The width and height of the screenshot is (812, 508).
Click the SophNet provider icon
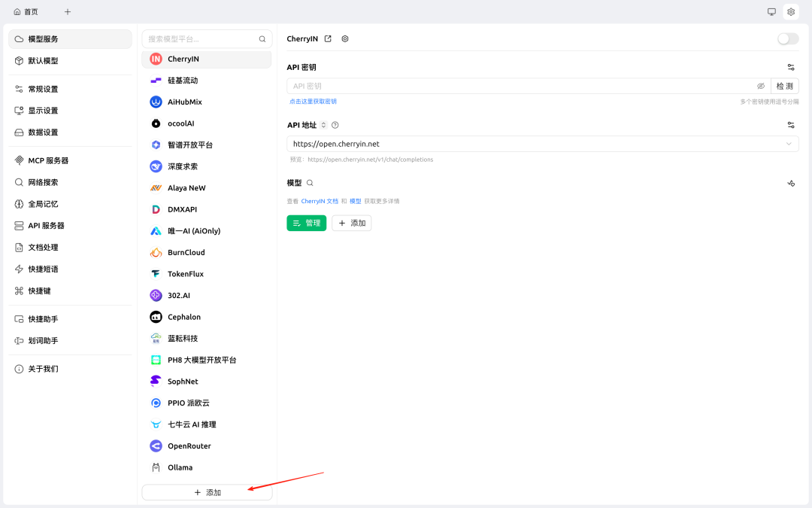156,382
